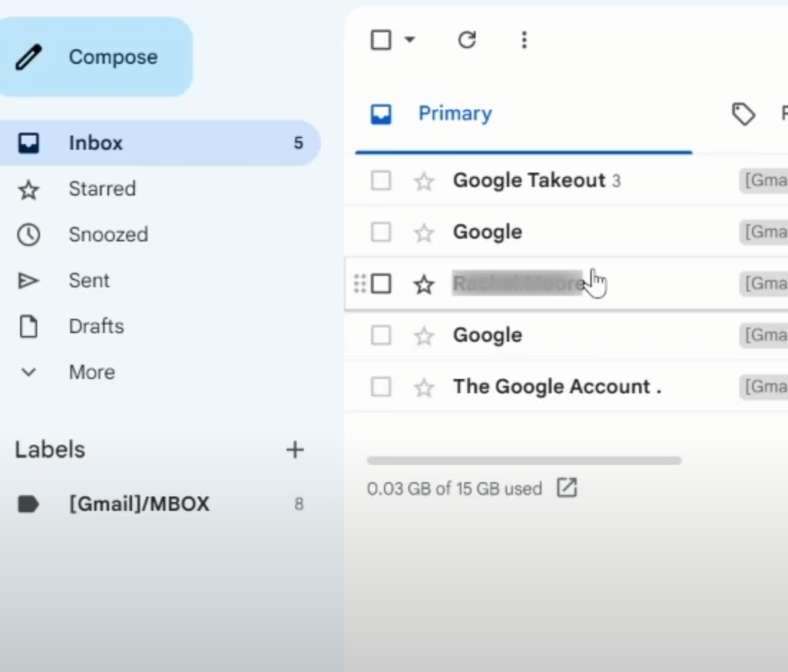Click the 0.03 GB of 15 GB used text
Image resolution: width=788 pixels, height=672 pixels.
click(x=454, y=489)
